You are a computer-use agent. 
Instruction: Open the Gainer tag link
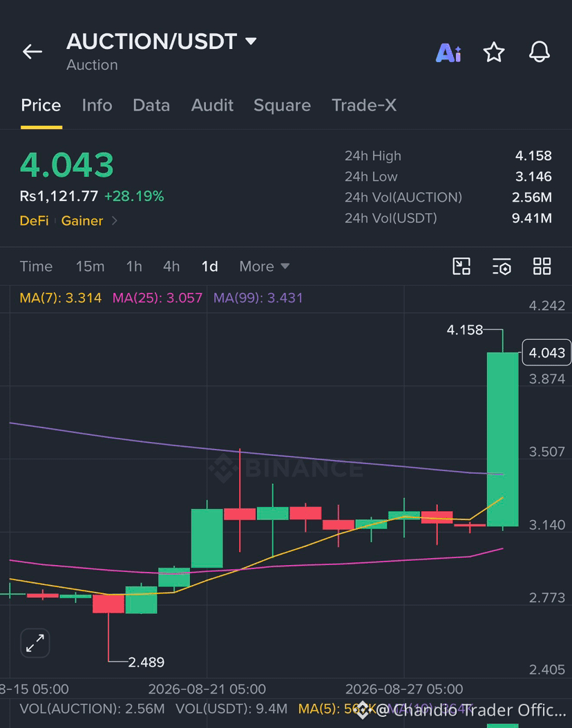(x=82, y=221)
